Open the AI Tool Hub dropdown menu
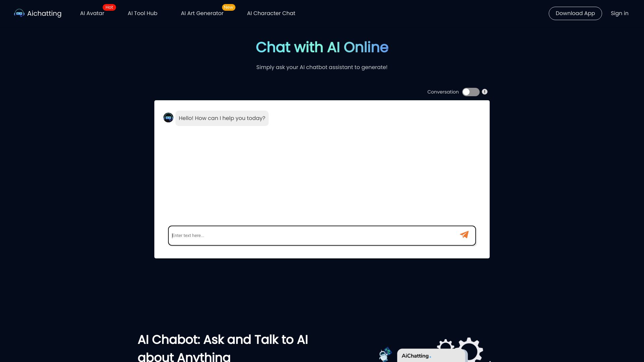This screenshot has height=362, width=644. coord(143,13)
